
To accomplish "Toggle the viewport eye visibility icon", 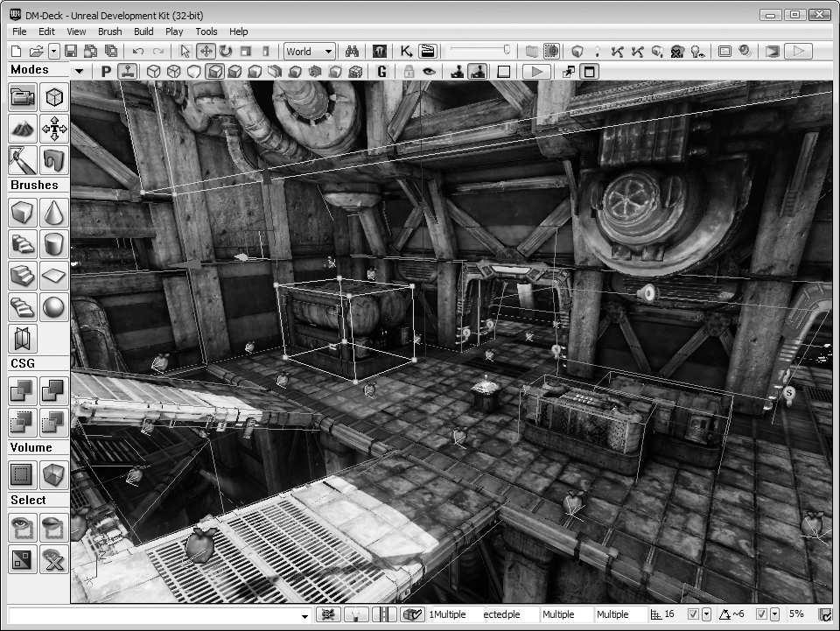I will point(429,71).
